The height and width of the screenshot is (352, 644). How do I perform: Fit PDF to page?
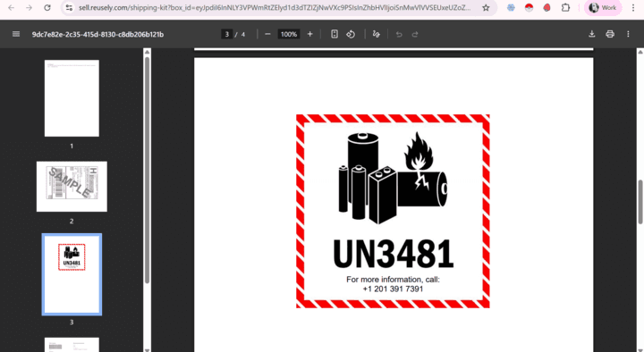coord(335,34)
